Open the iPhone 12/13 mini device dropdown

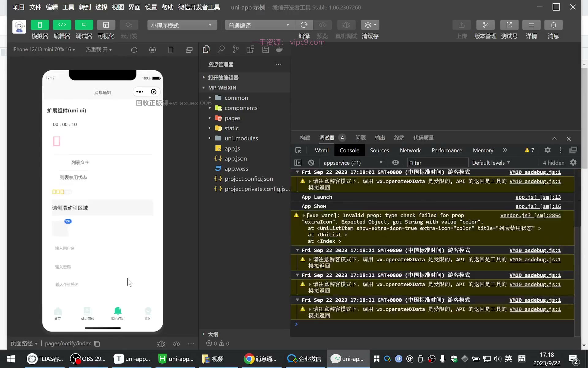coord(43,49)
